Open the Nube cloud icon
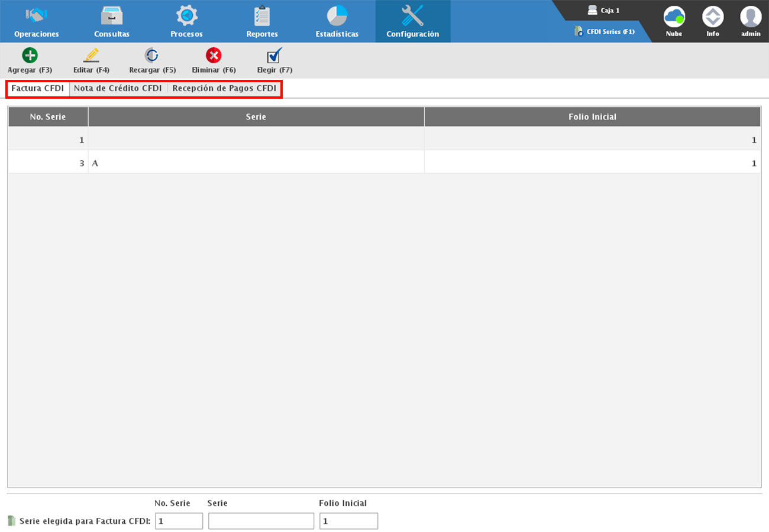769x532 pixels. (x=674, y=17)
